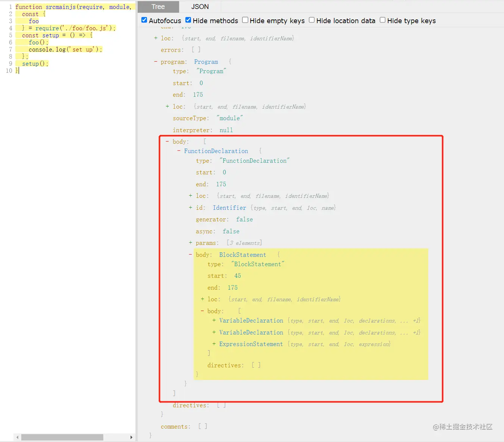Click the BlockStatement type name
This screenshot has width=504, height=442.
[x=242, y=255]
